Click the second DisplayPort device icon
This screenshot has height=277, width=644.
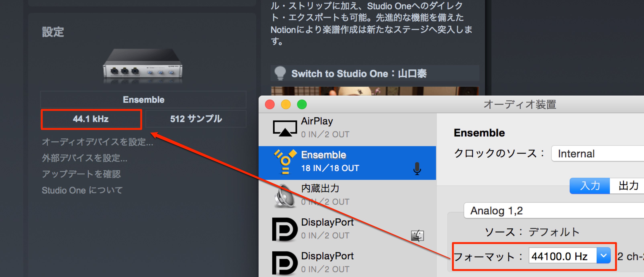(285, 263)
